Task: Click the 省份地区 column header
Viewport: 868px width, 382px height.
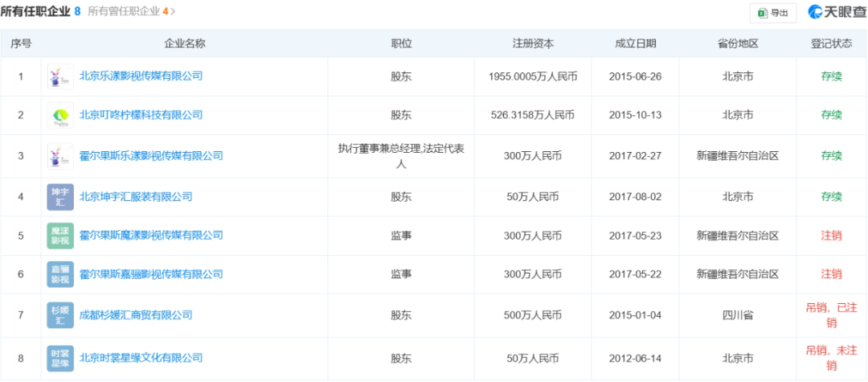Action: (737, 43)
